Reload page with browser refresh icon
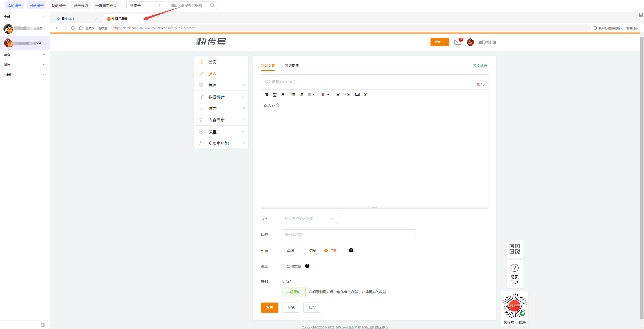The width and height of the screenshot is (644, 329). pyautogui.click(x=73, y=28)
